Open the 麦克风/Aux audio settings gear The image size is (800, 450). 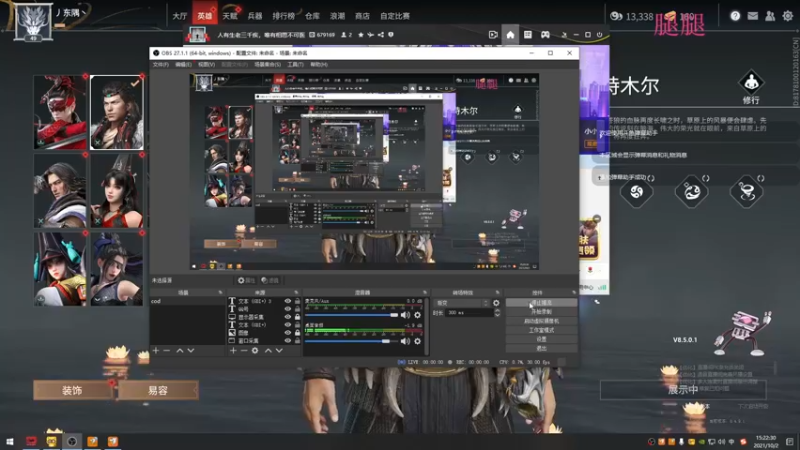(x=417, y=315)
